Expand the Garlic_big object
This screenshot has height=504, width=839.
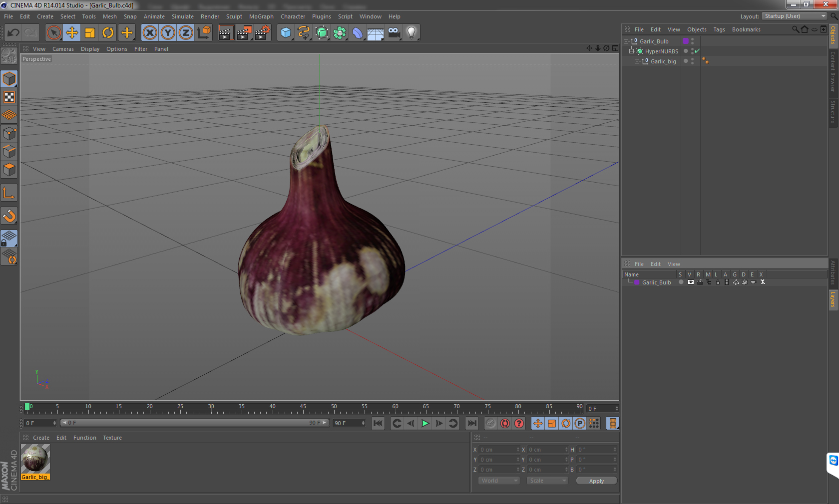637,61
